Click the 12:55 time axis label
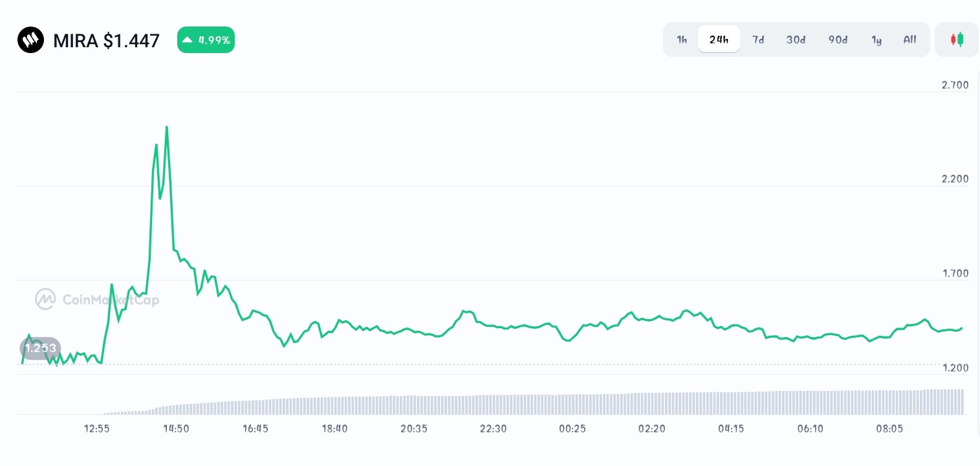The height and width of the screenshot is (466, 980). (x=97, y=428)
